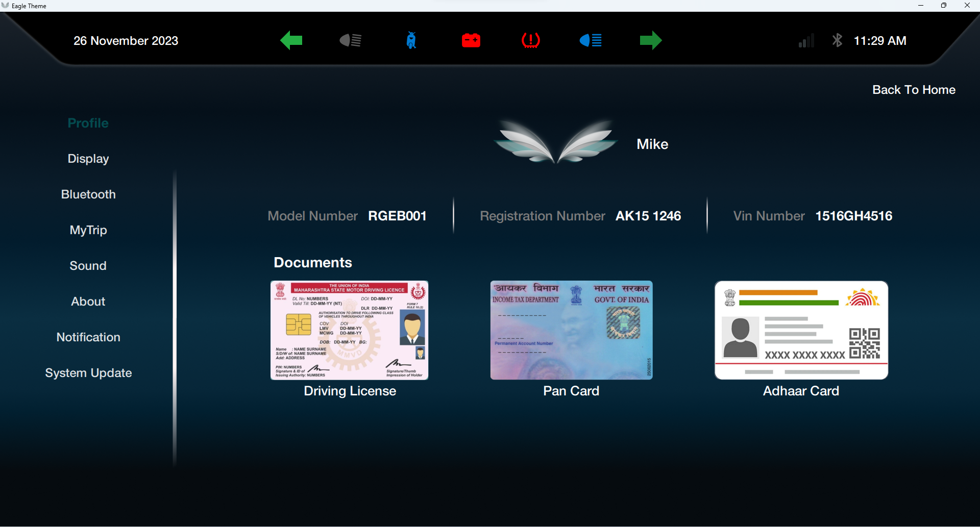Restore down the Eagle Theme window
980x527 pixels.
[944, 6]
